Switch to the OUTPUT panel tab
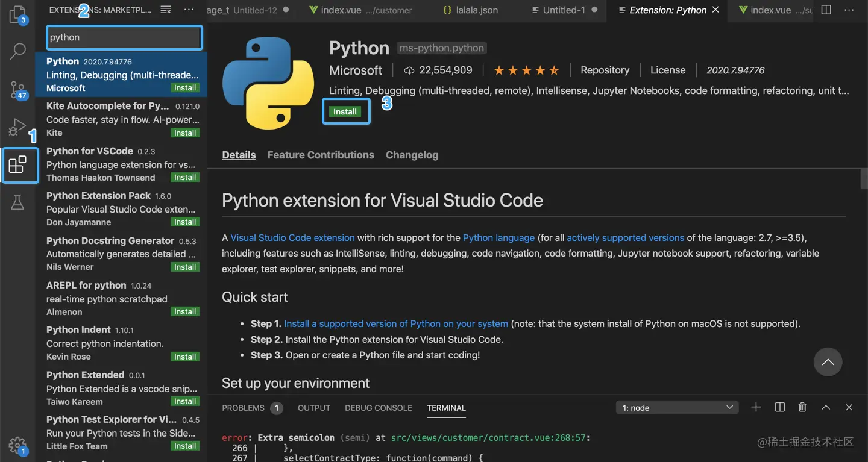The image size is (868, 462). (x=314, y=408)
